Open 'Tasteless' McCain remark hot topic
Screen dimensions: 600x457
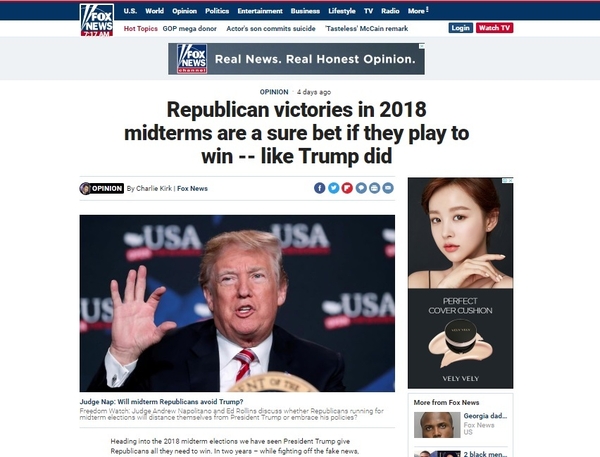367,29
